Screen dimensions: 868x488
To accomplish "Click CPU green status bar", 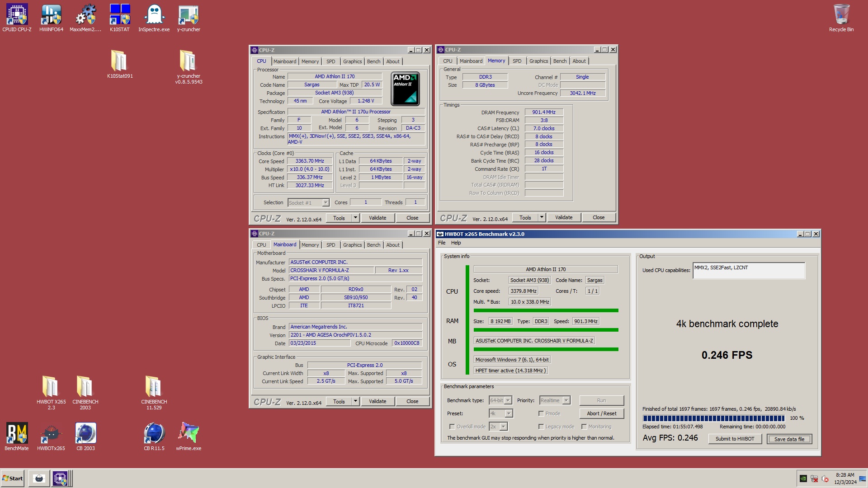I will click(x=546, y=310).
